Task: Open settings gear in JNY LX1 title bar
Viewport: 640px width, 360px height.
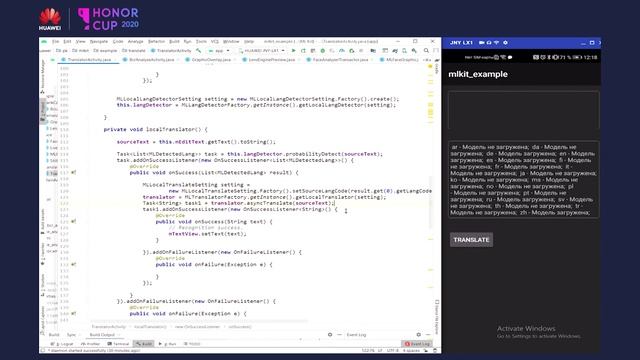Action: (505, 42)
